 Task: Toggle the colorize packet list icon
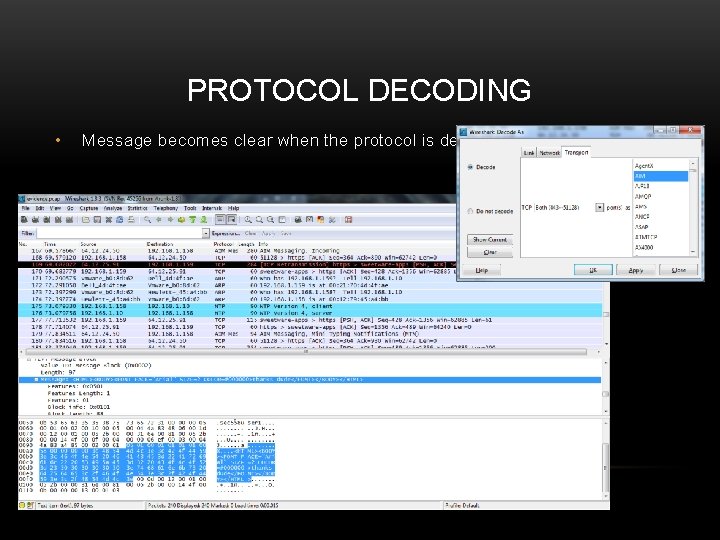(220, 220)
